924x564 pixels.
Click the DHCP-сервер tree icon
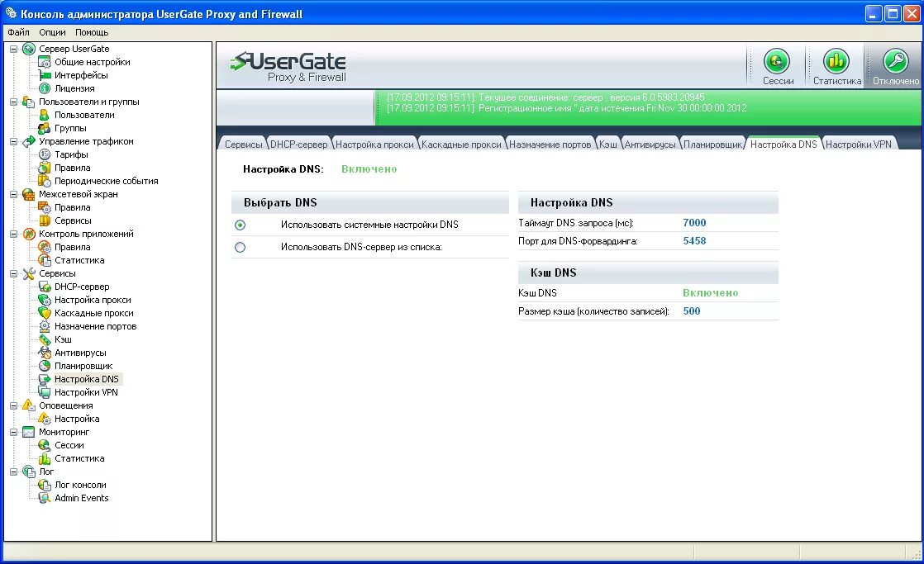[x=44, y=287]
